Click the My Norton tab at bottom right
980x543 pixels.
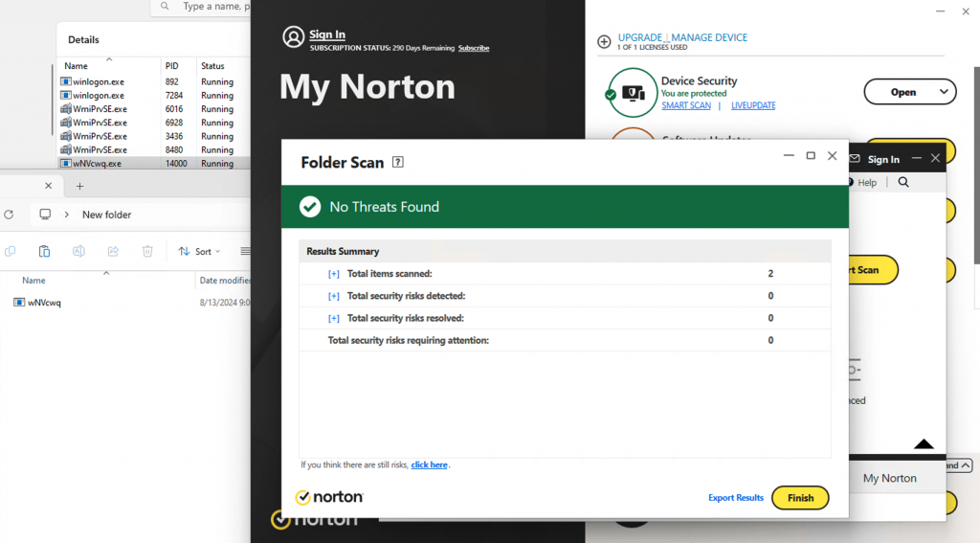click(889, 478)
